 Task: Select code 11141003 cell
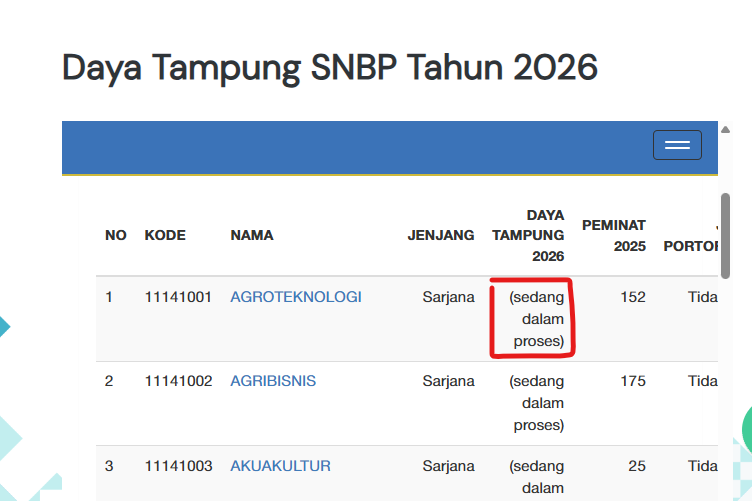click(178, 466)
